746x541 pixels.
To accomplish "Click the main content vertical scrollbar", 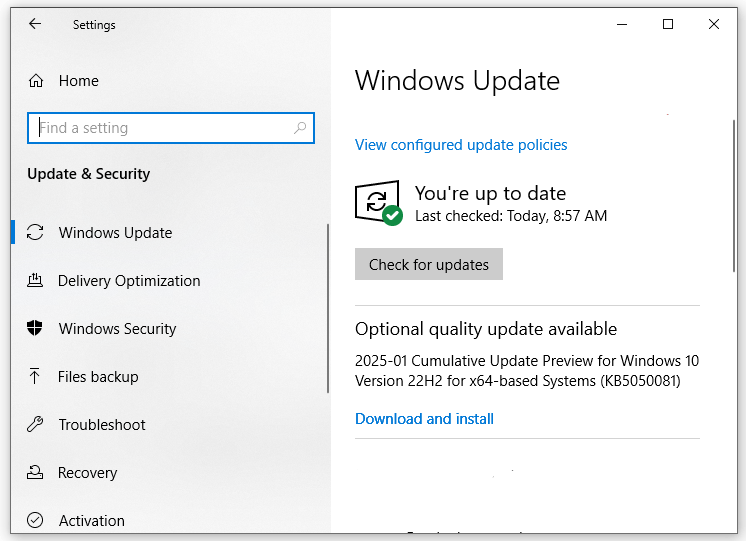I will click(x=735, y=196).
